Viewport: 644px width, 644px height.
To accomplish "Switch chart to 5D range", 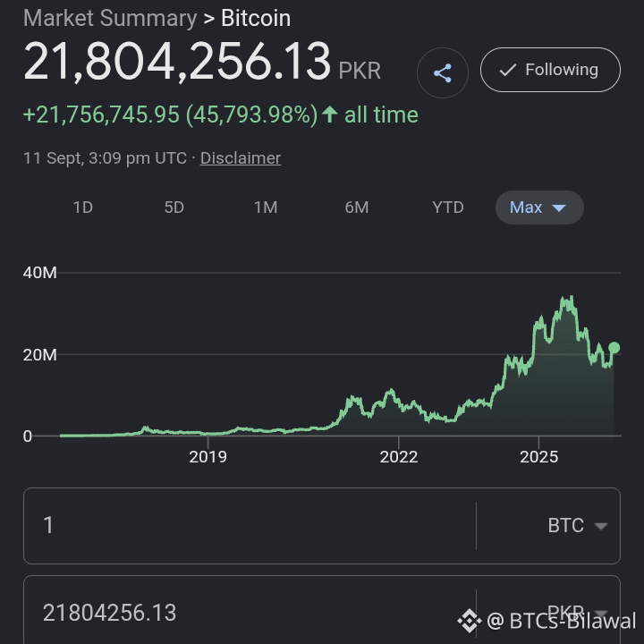I will [x=174, y=208].
